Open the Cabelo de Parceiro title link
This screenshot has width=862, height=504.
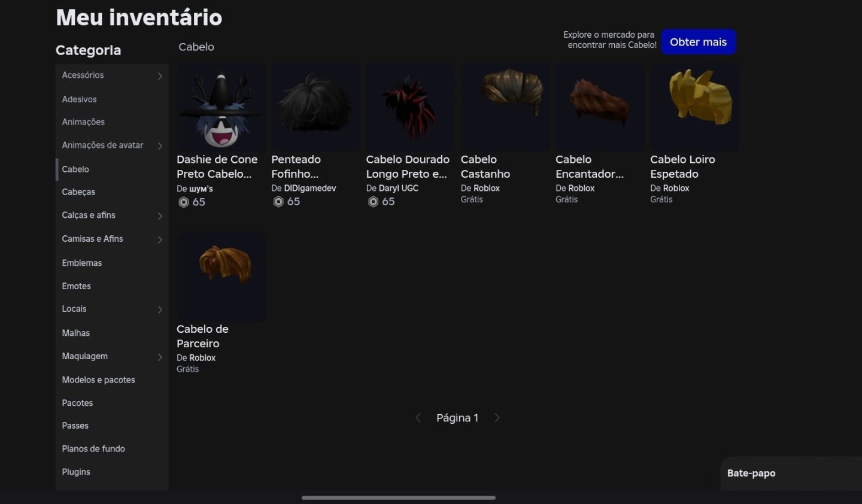click(202, 336)
